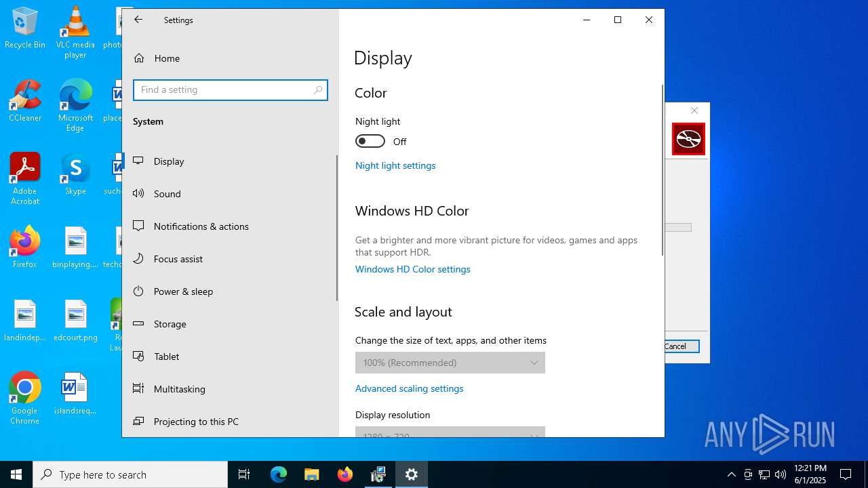Open Advanced scaling settings link
The image size is (868, 488).
(x=409, y=388)
